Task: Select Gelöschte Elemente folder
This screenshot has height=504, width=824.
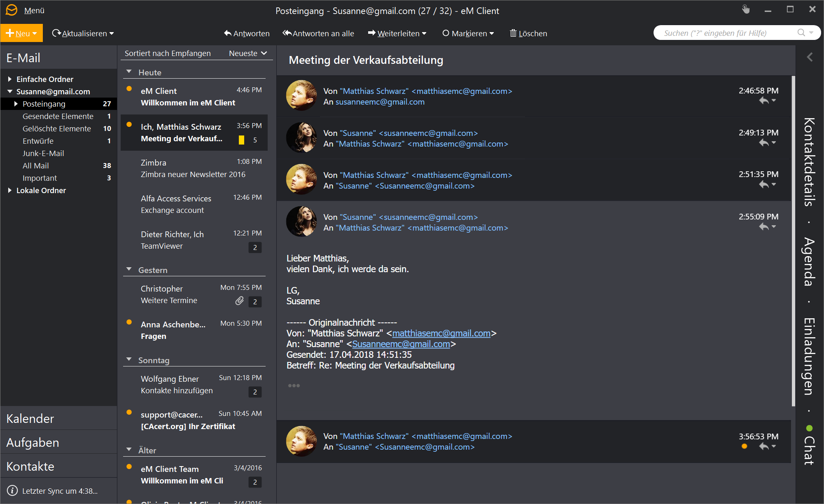Action: point(58,128)
